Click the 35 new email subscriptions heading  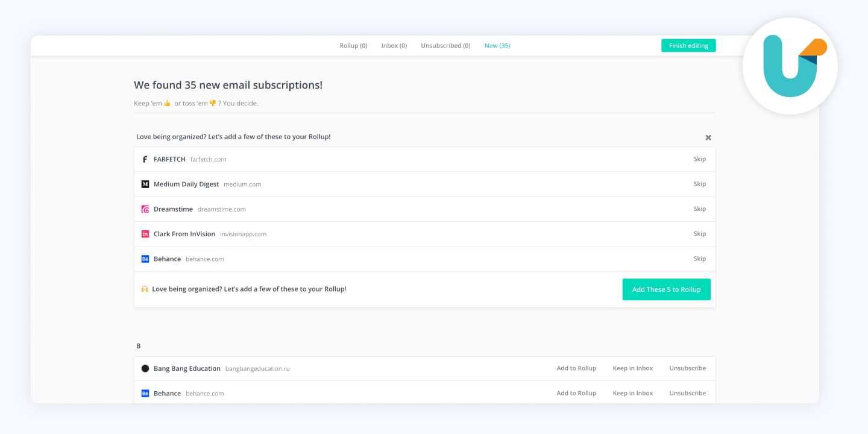[228, 85]
